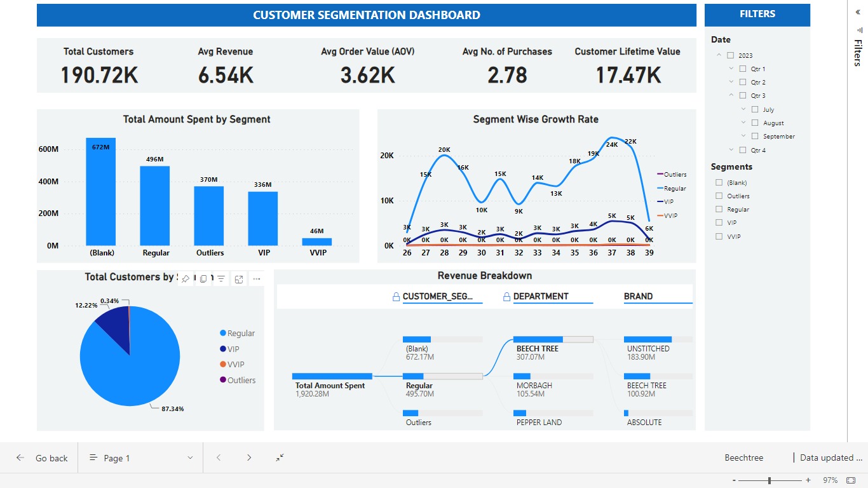Screen dimensions: 868x488
Task: Collapse the Filters pane with the chevron arrow
Action: point(858,11)
